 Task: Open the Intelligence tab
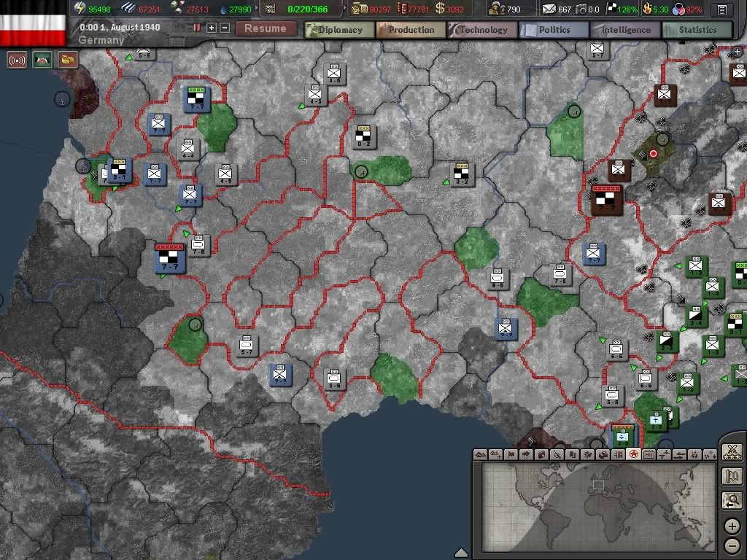[625, 29]
